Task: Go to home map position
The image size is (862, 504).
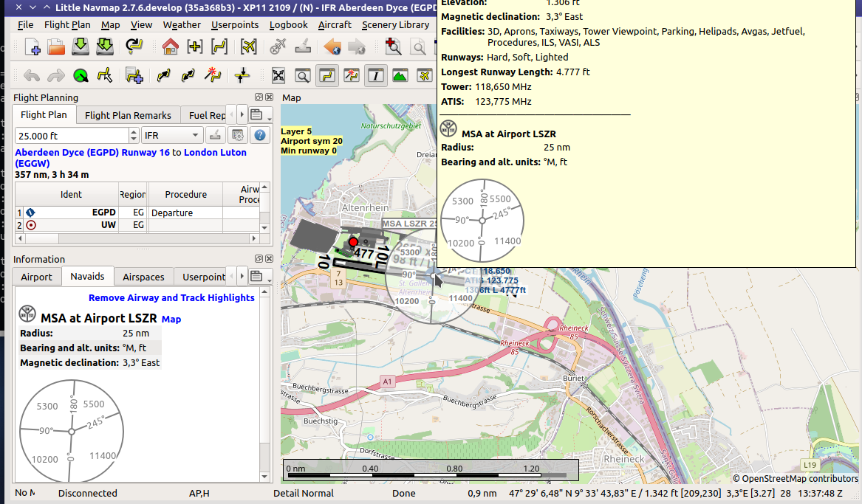Action: pos(171,46)
